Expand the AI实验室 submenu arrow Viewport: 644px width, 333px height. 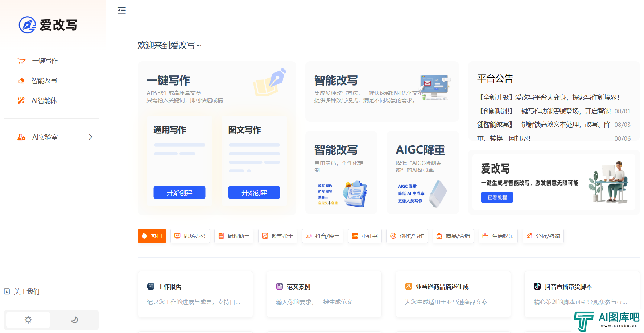(x=91, y=137)
